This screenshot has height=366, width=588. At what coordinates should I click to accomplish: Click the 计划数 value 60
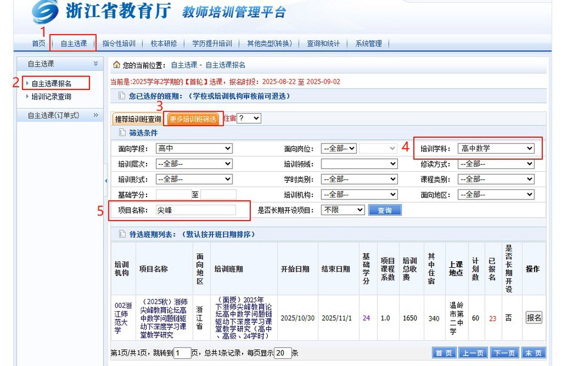(x=476, y=318)
